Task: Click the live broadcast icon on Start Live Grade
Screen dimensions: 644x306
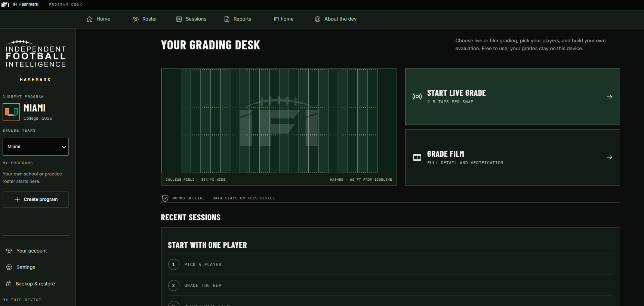Action: tap(417, 97)
